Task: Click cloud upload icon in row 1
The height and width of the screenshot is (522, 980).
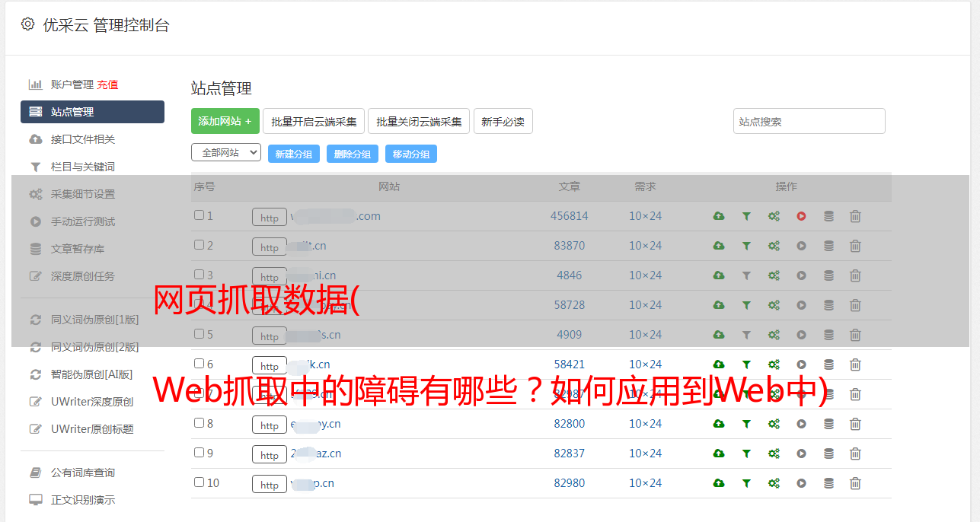Action: pyautogui.click(x=719, y=216)
